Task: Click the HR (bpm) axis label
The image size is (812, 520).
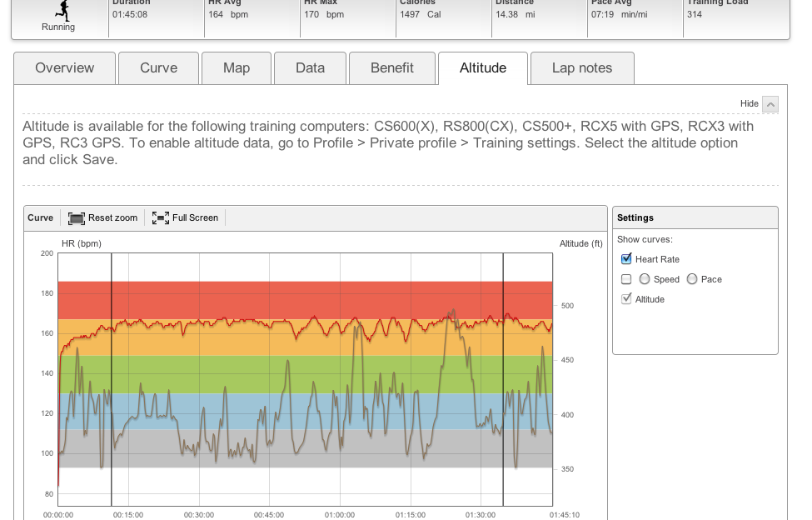Action: 82,243
